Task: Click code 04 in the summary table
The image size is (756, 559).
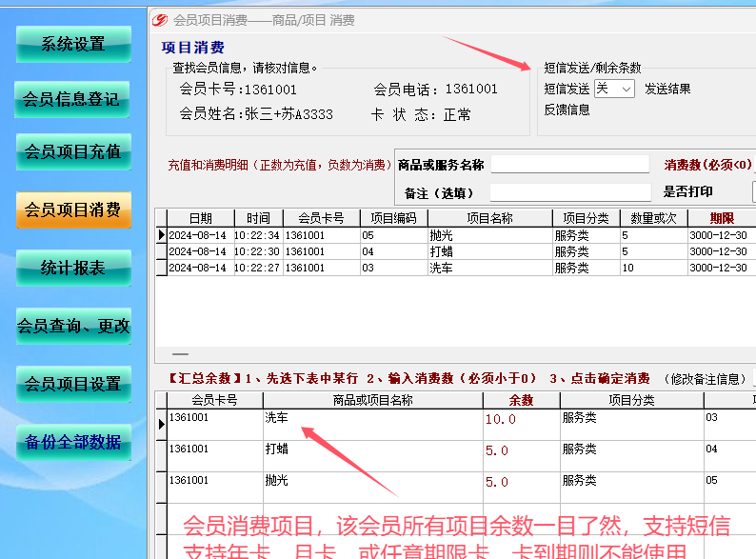Action: tap(711, 449)
